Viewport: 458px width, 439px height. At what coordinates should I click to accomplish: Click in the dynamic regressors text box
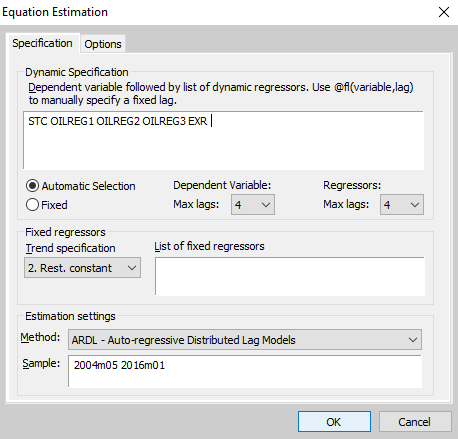click(x=223, y=140)
